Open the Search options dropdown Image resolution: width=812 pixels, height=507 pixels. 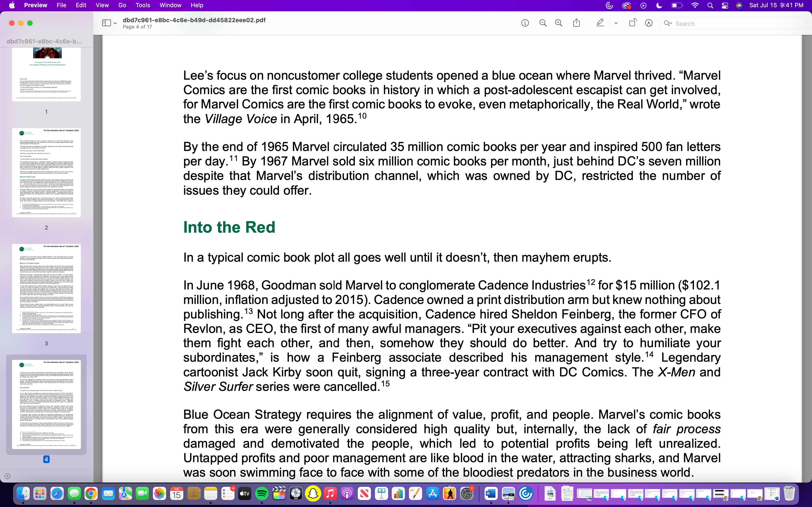[x=671, y=24]
